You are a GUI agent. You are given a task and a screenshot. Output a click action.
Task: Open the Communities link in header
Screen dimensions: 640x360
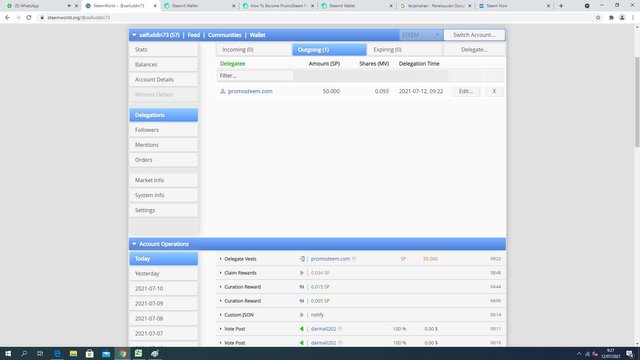224,35
